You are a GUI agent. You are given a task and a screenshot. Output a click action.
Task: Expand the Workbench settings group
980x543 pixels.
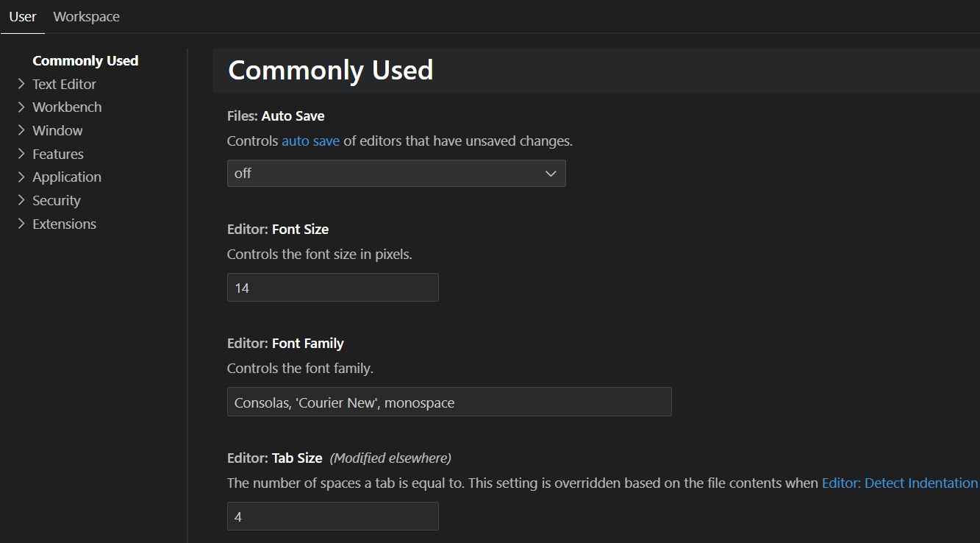coord(67,107)
